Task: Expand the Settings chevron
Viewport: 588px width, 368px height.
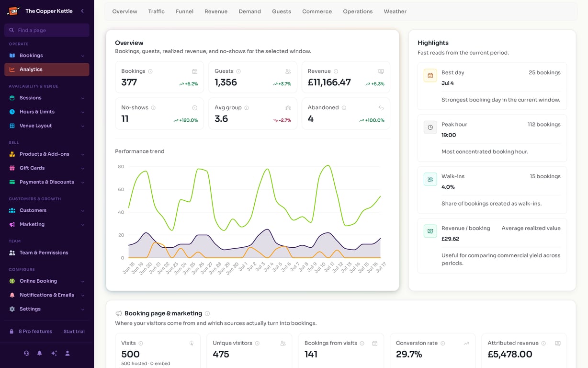Action: [x=83, y=309]
